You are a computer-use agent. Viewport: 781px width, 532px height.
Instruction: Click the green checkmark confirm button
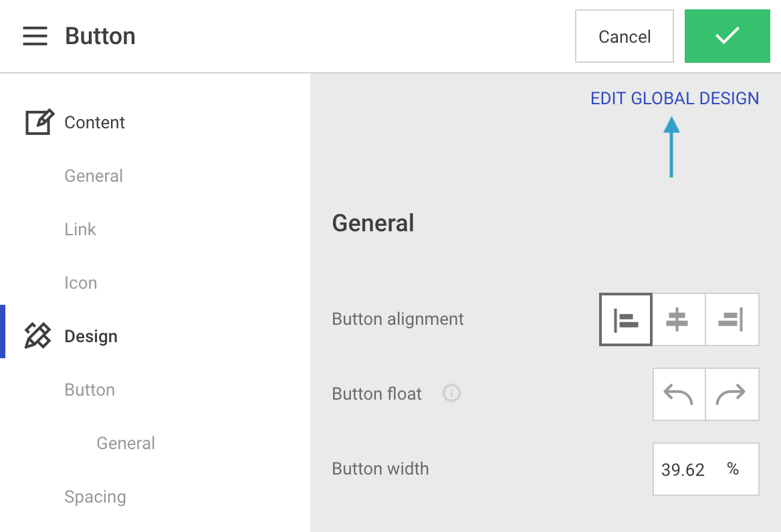tap(728, 36)
